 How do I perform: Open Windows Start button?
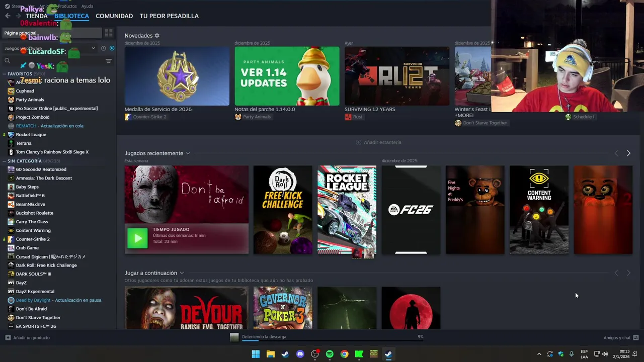pyautogui.click(x=256, y=354)
